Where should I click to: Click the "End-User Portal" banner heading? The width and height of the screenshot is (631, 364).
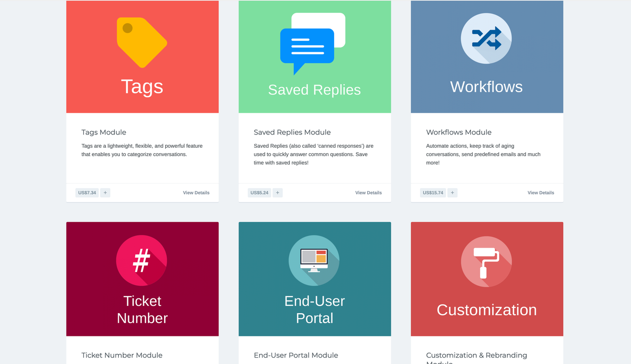point(315,309)
